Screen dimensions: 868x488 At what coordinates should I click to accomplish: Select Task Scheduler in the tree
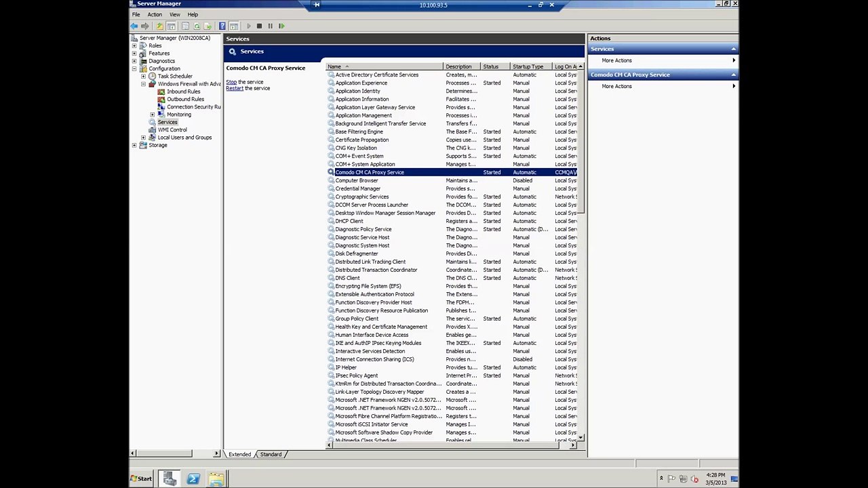(x=175, y=76)
